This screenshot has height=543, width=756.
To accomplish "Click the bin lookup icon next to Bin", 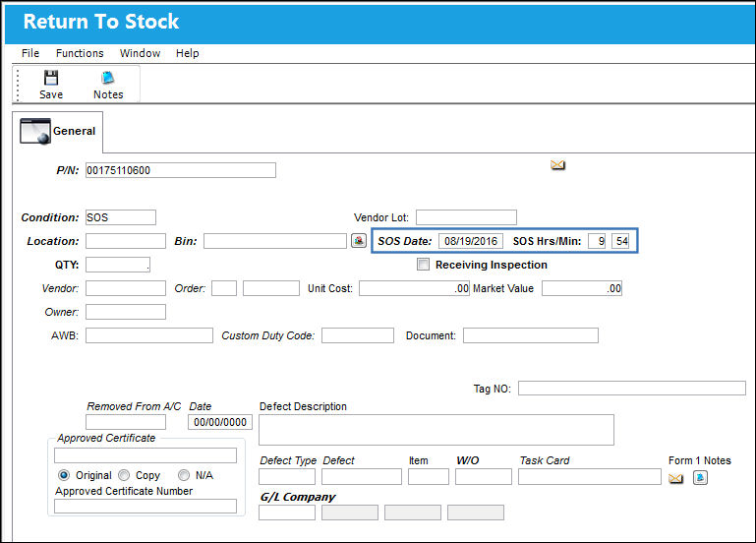I will click(359, 241).
